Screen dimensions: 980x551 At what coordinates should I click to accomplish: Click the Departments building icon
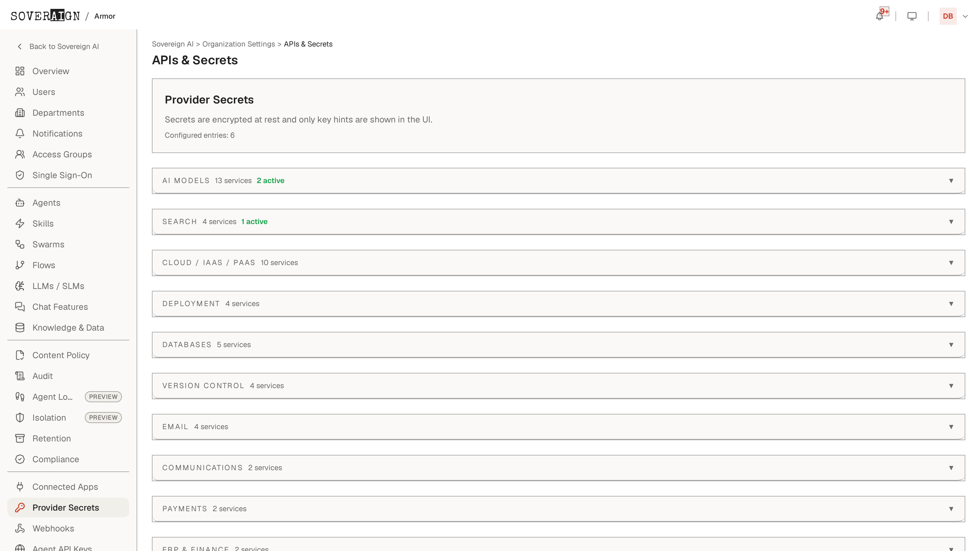[20, 113]
